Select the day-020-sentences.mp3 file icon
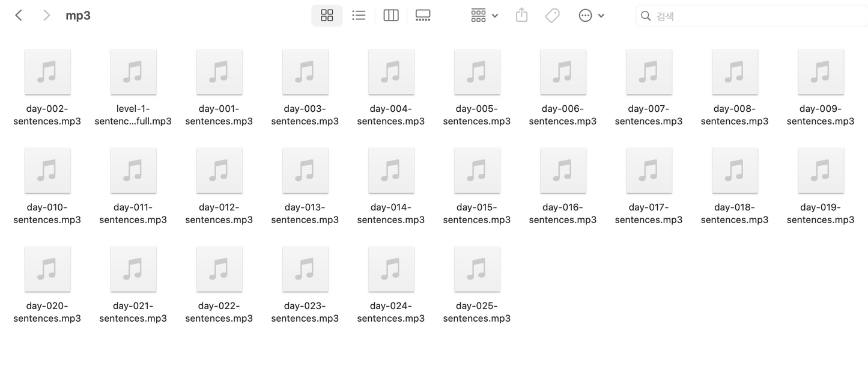This screenshot has height=374, width=868. pos(47,269)
